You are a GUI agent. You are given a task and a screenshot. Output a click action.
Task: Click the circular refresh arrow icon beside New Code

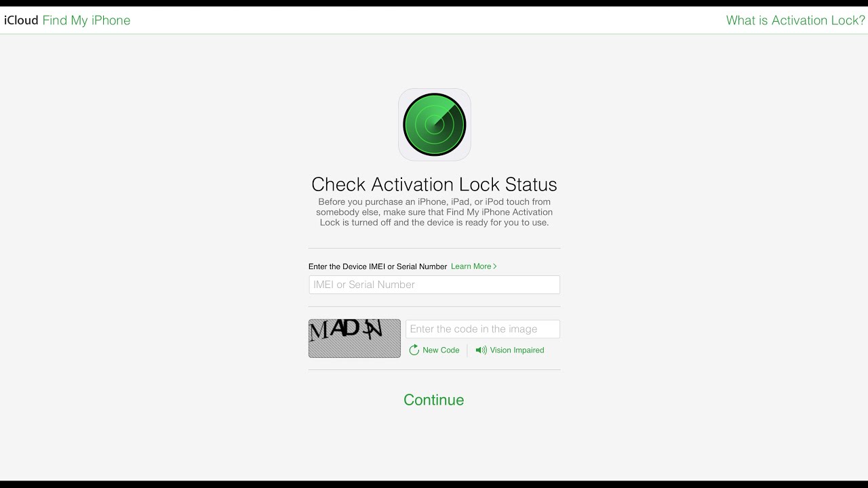pyautogui.click(x=414, y=350)
